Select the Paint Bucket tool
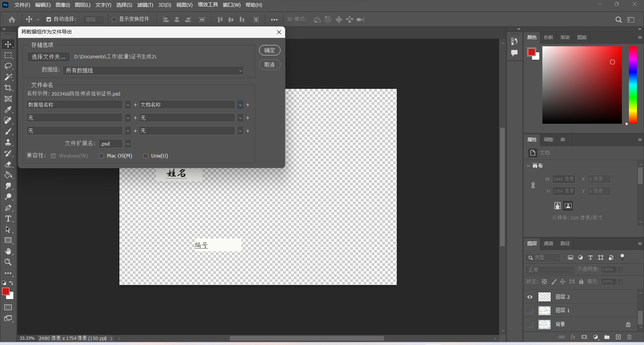This screenshot has width=644, height=345. coord(8,175)
